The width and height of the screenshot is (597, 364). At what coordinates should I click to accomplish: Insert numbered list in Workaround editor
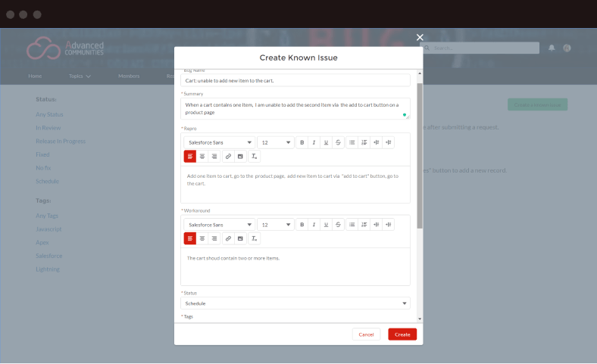(364, 225)
